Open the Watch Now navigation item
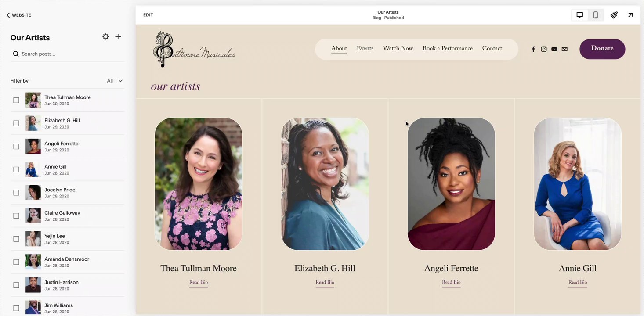 398,48
